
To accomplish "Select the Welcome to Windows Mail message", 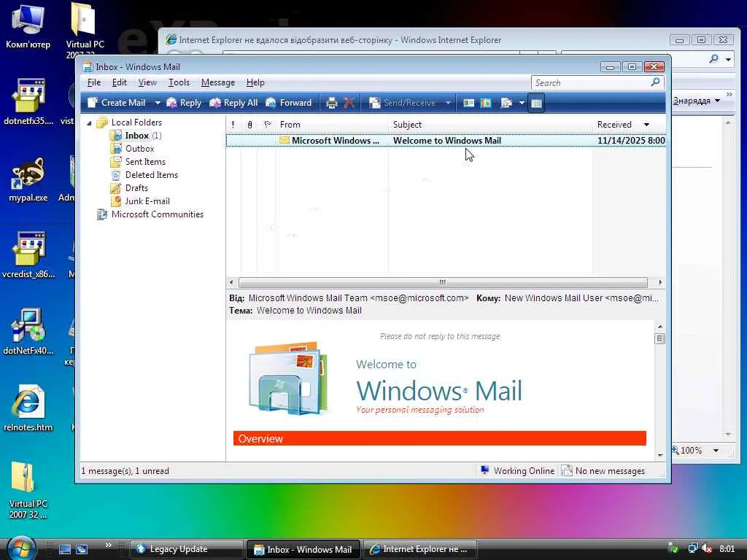I will click(x=446, y=141).
